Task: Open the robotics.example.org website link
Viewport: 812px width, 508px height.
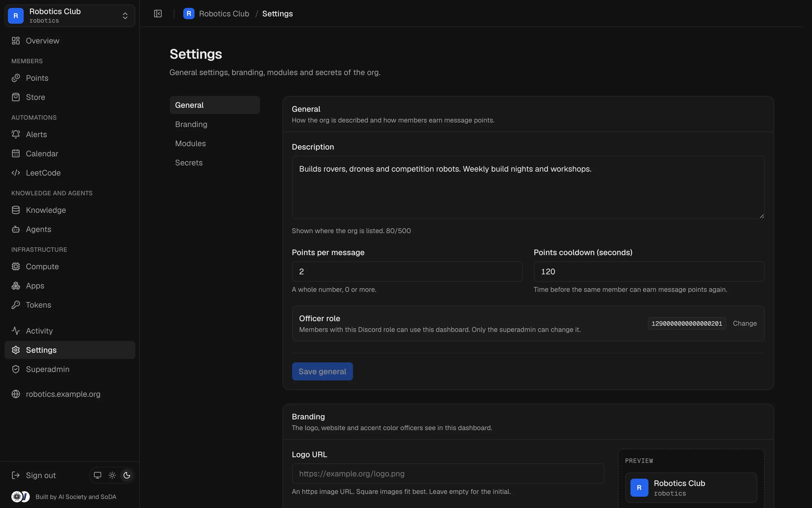Action: coord(70,394)
